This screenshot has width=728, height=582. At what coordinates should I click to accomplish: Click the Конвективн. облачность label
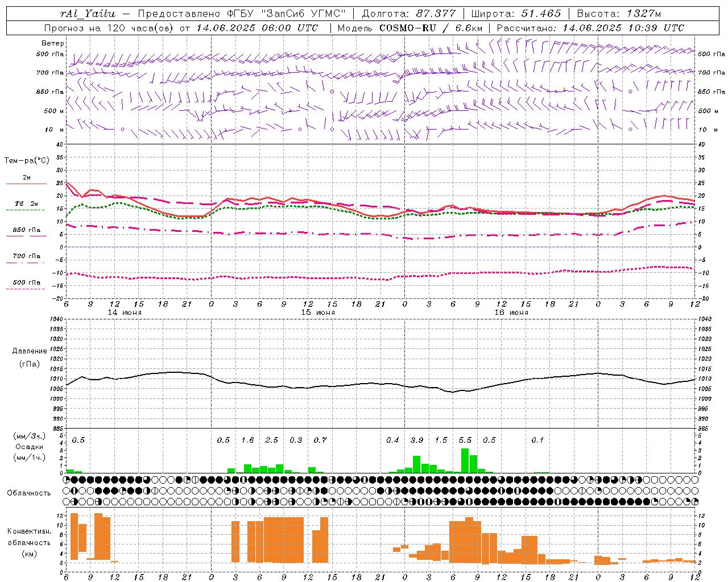(x=29, y=537)
